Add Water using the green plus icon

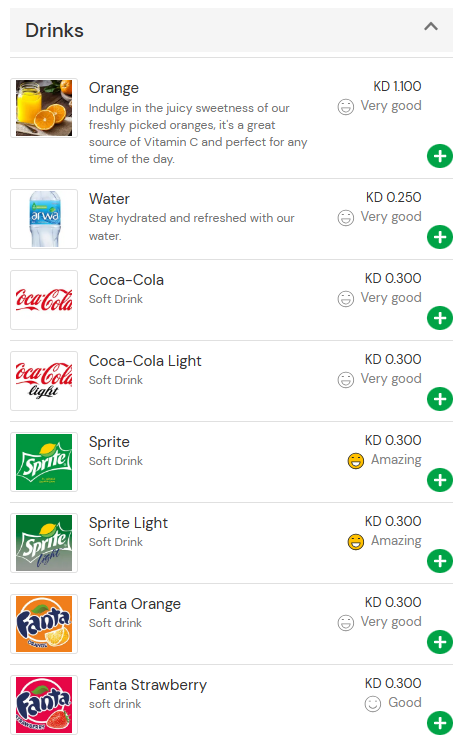click(439, 237)
